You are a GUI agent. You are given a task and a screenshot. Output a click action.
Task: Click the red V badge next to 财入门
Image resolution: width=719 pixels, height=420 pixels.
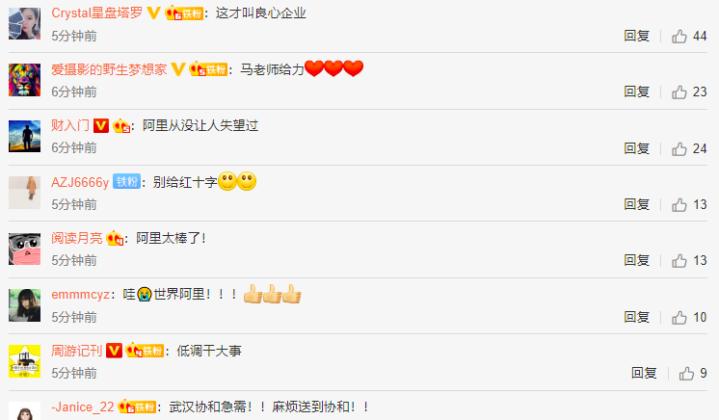pyautogui.click(x=101, y=125)
